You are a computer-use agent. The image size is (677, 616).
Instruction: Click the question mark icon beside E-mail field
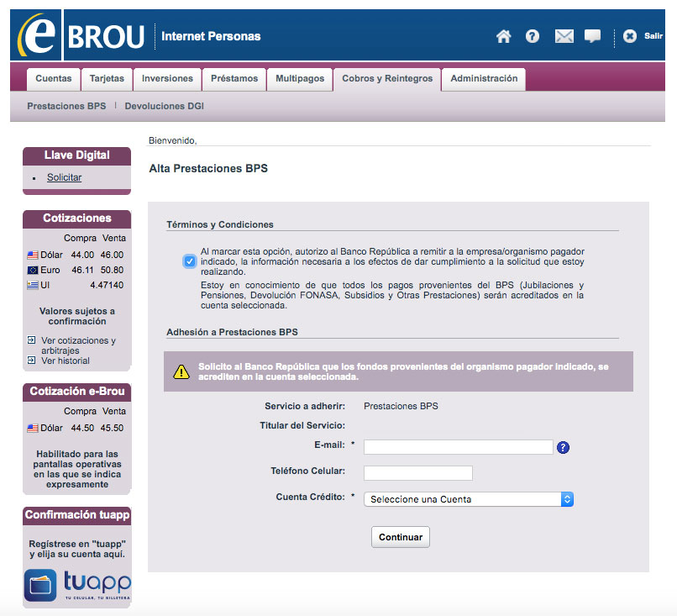(x=563, y=447)
